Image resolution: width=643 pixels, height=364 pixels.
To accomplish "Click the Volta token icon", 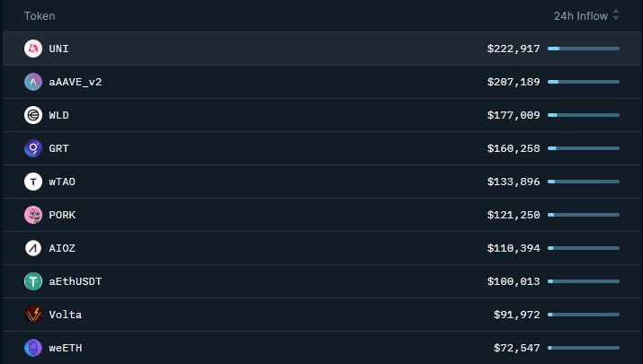I will click(33, 315).
